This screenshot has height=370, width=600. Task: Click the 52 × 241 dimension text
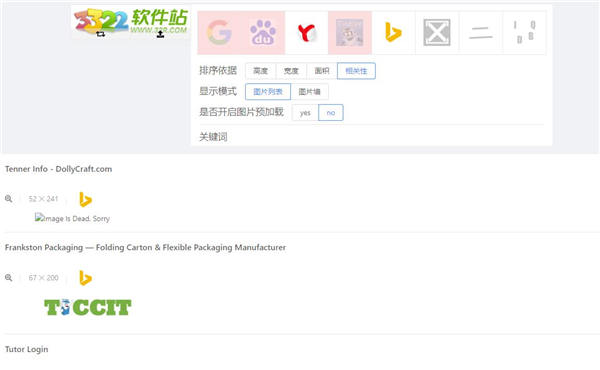pos(43,199)
